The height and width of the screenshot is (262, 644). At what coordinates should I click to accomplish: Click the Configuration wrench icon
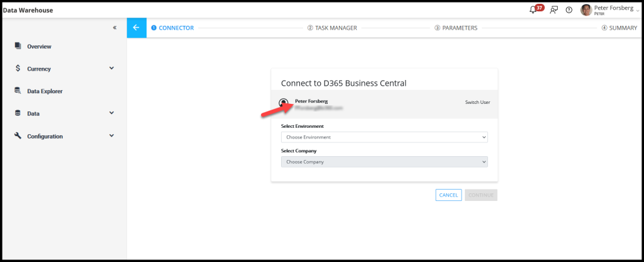click(18, 135)
